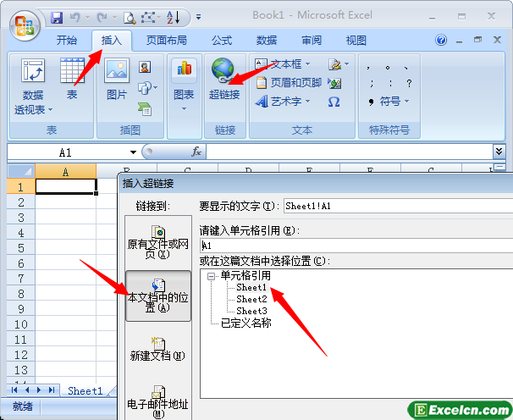Choose 本文档中的位置 link option
The width and height of the screenshot is (513, 420).
[158, 296]
